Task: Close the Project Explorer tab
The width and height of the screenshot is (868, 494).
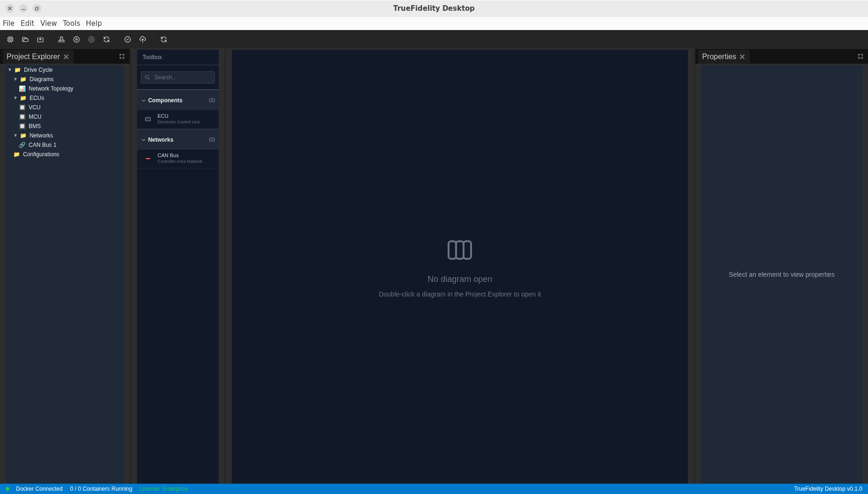Action: [66, 57]
